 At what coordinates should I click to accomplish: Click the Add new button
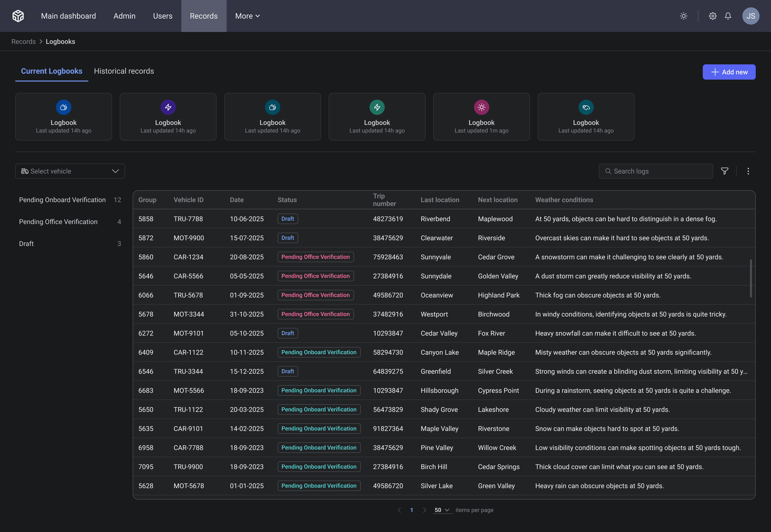click(x=729, y=72)
